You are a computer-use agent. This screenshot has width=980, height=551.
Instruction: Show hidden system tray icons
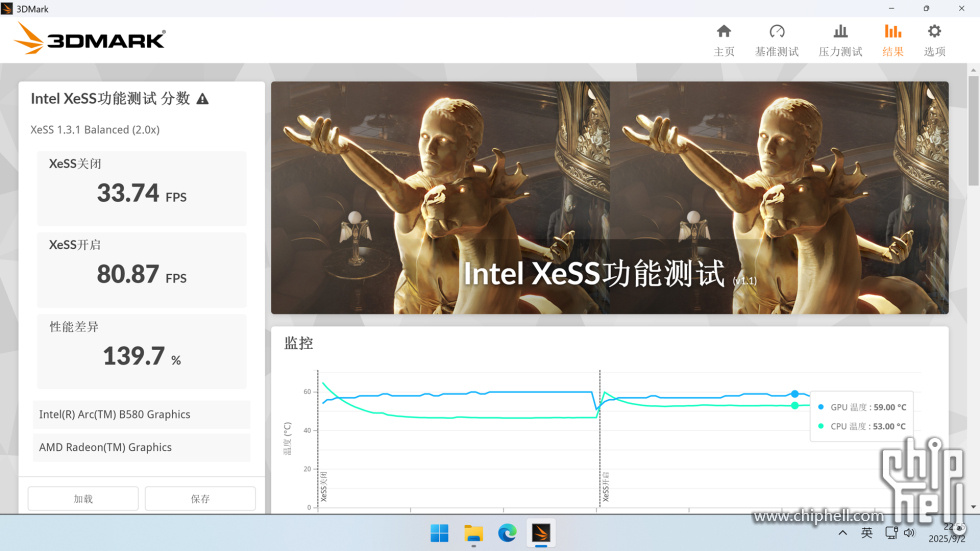[842, 533]
